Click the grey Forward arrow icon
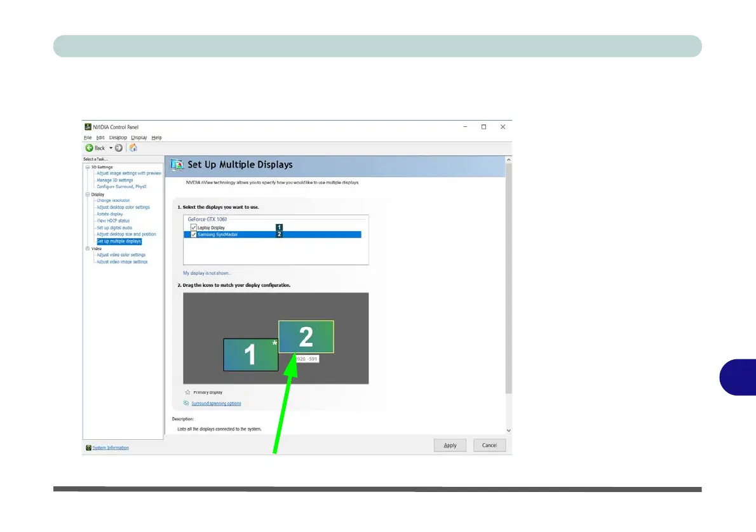This screenshot has height=532, width=756. [x=119, y=148]
